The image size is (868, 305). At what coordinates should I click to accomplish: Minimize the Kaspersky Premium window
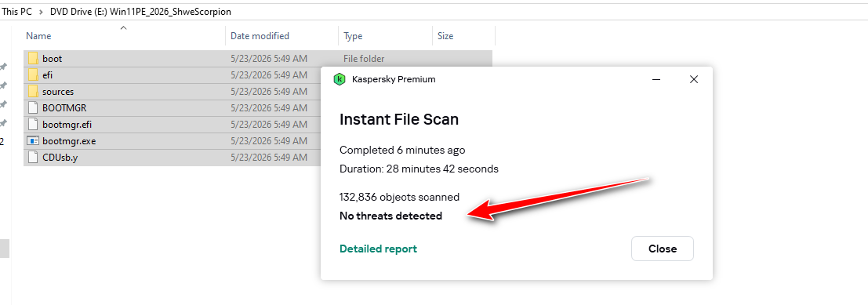tap(656, 79)
